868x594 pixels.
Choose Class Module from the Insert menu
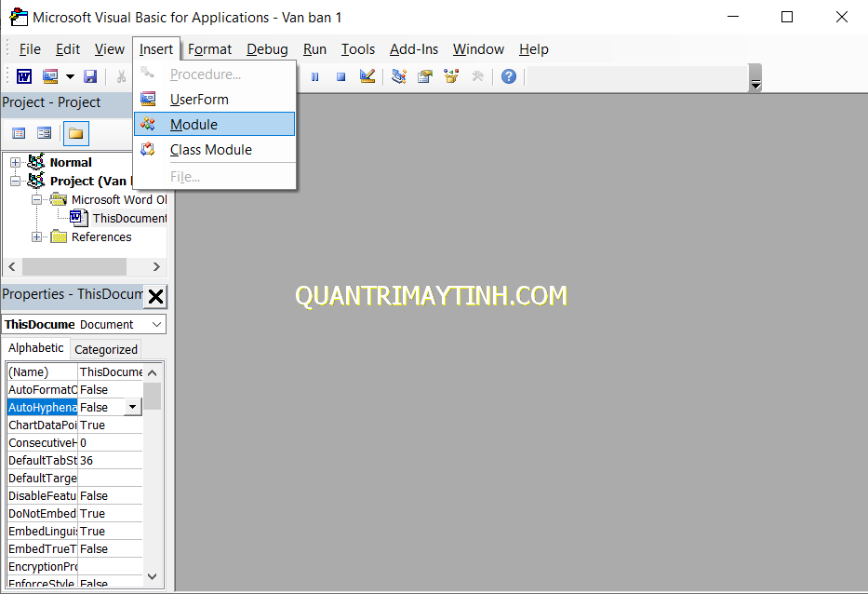(214, 150)
